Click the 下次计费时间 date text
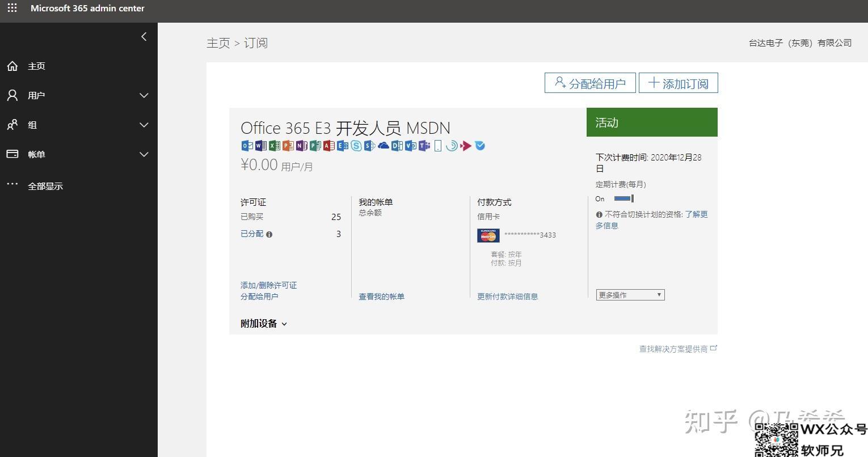 click(648, 163)
